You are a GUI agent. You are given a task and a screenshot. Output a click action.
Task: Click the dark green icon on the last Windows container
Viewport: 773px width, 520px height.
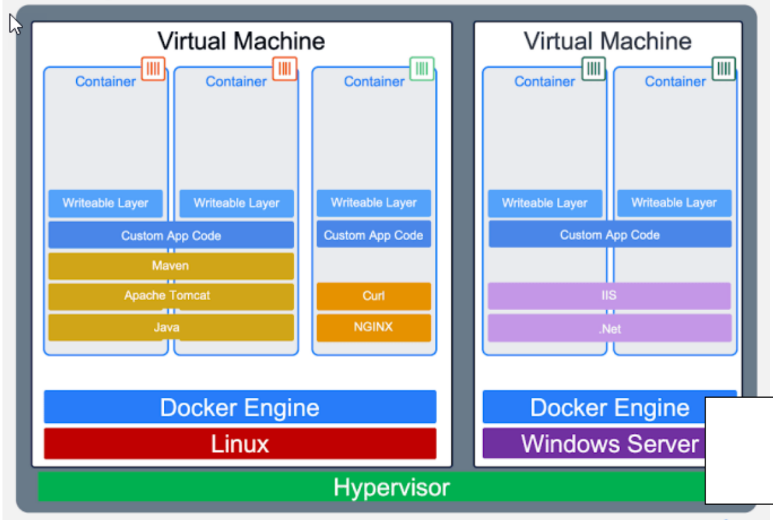pyautogui.click(x=724, y=69)
